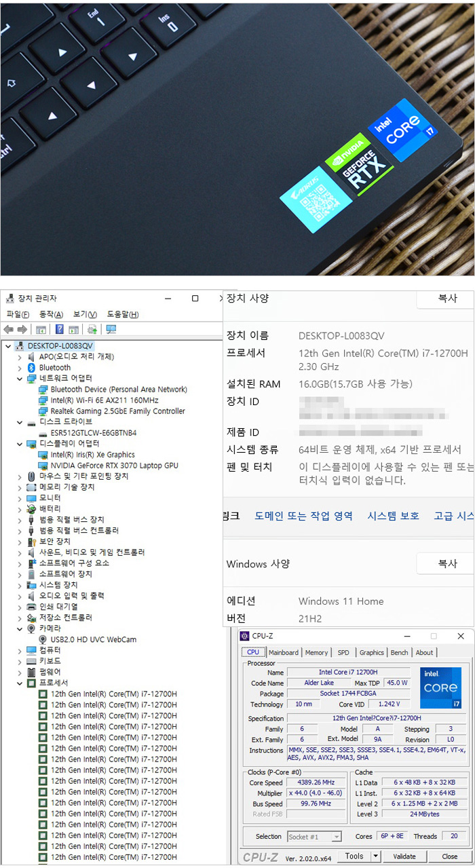This screenshot has height=868, width=475.
Task: Toggle the show/hide console tree toolbar icon
Action: 41,329
